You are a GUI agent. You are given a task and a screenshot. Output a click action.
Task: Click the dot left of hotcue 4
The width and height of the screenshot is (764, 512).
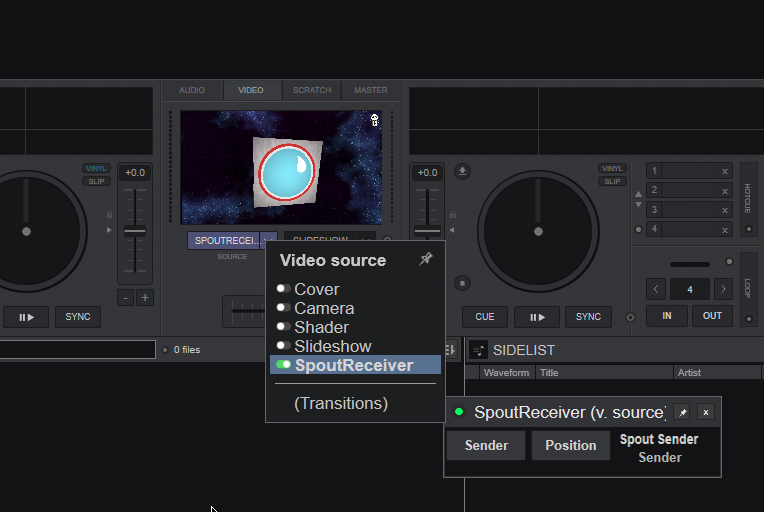coord(638,229)
